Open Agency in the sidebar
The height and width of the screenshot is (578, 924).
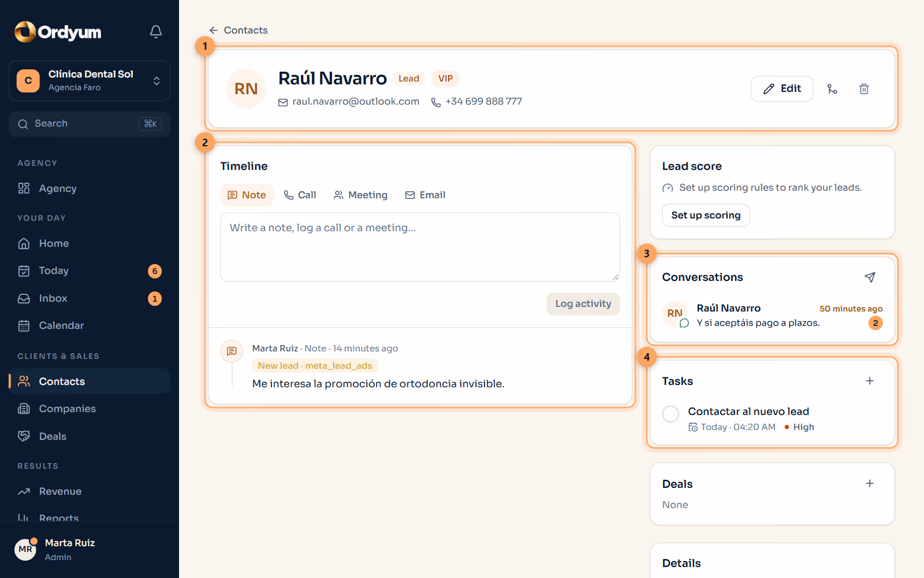click(x=90, y=188)
